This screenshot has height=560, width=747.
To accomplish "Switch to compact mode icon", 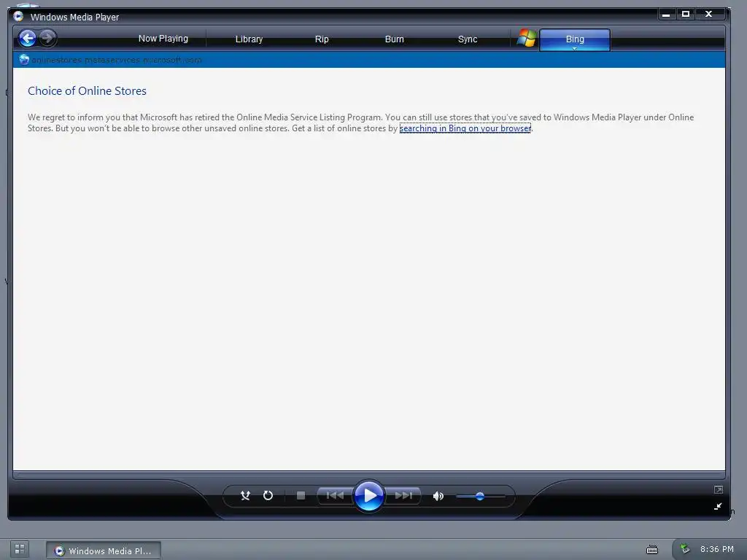I will (x=718, y=506).
